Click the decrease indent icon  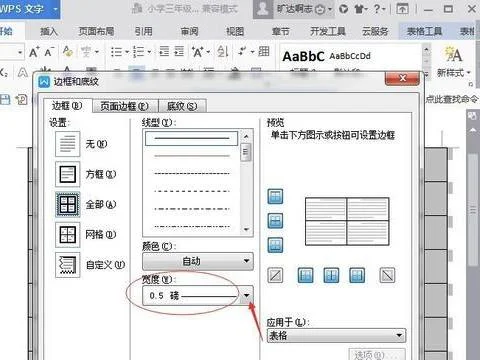[164, 52]
